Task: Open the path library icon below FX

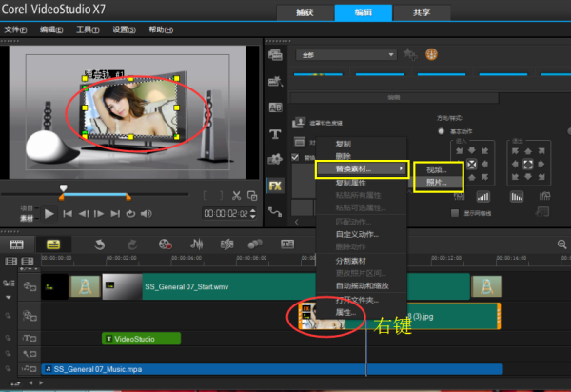Action: point(275,211)
